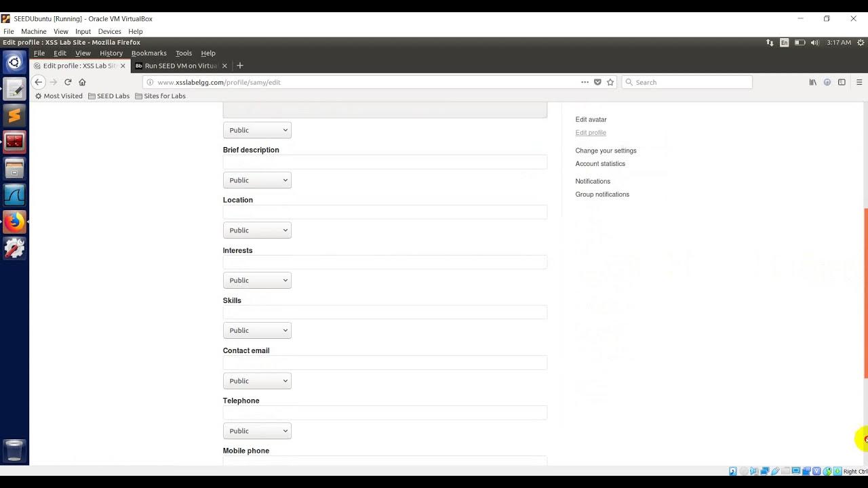This screenshot has height=488, width=868.
Task: Toggle Firefox sidebars
Action: 842,82
